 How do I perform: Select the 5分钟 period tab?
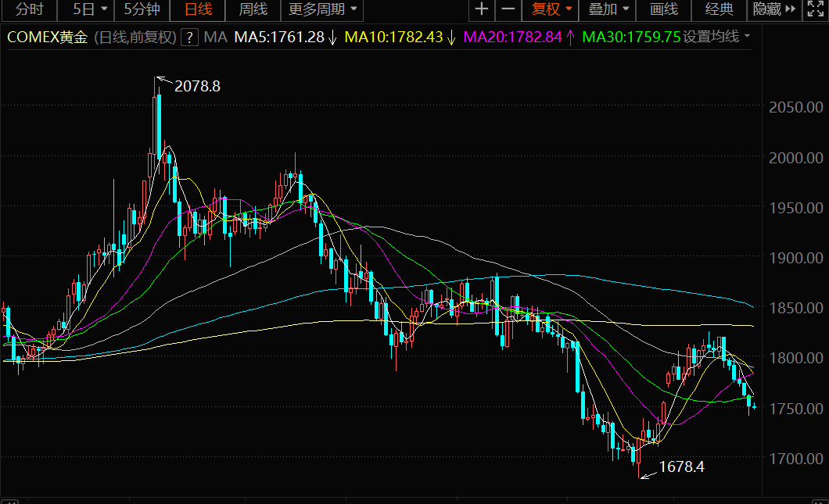pos(142,9)
